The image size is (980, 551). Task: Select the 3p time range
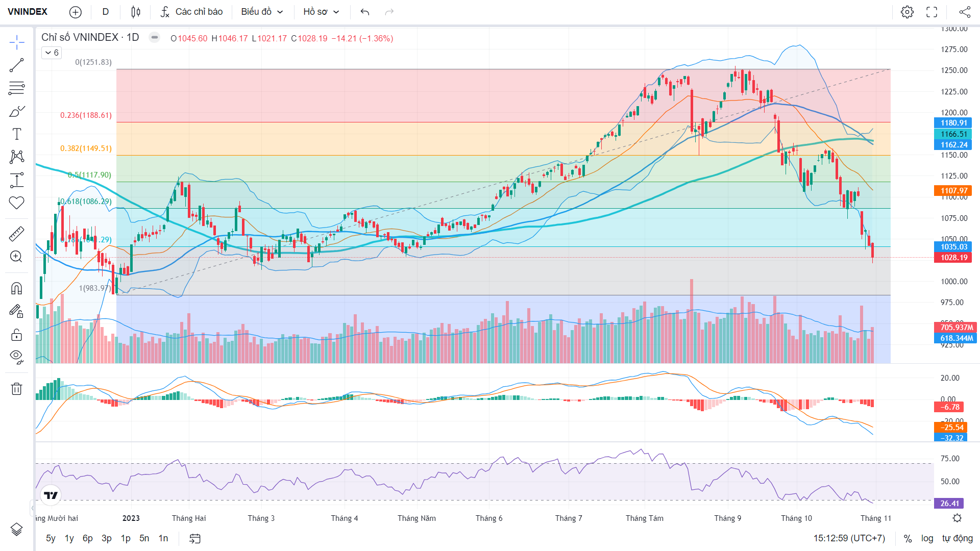(x=107, y=538)
